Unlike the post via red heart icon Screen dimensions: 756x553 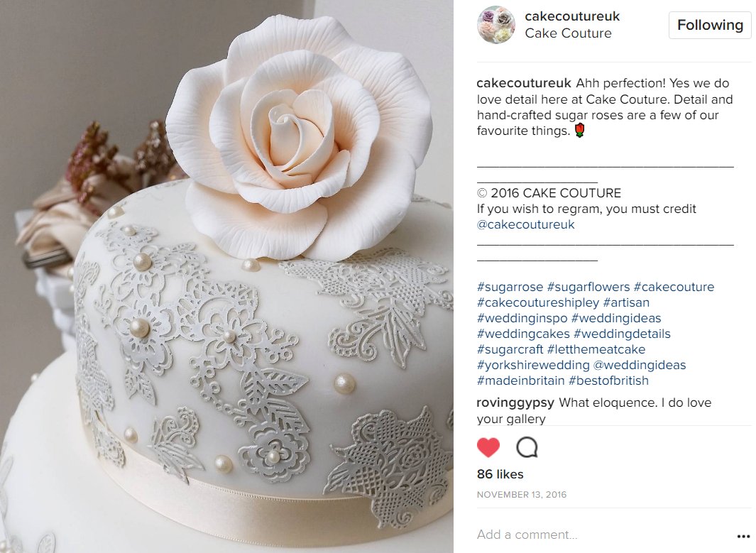point(488,447)
